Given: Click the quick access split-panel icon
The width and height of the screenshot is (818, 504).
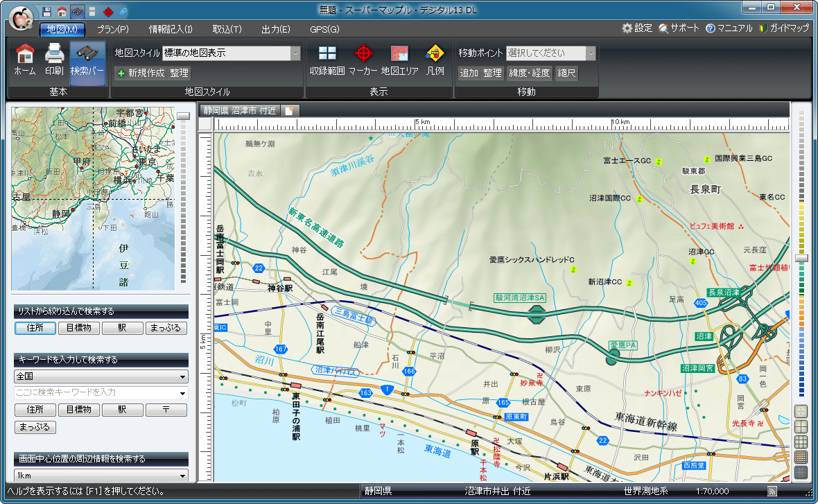Looking at the screenshot, I should (92, 12).
